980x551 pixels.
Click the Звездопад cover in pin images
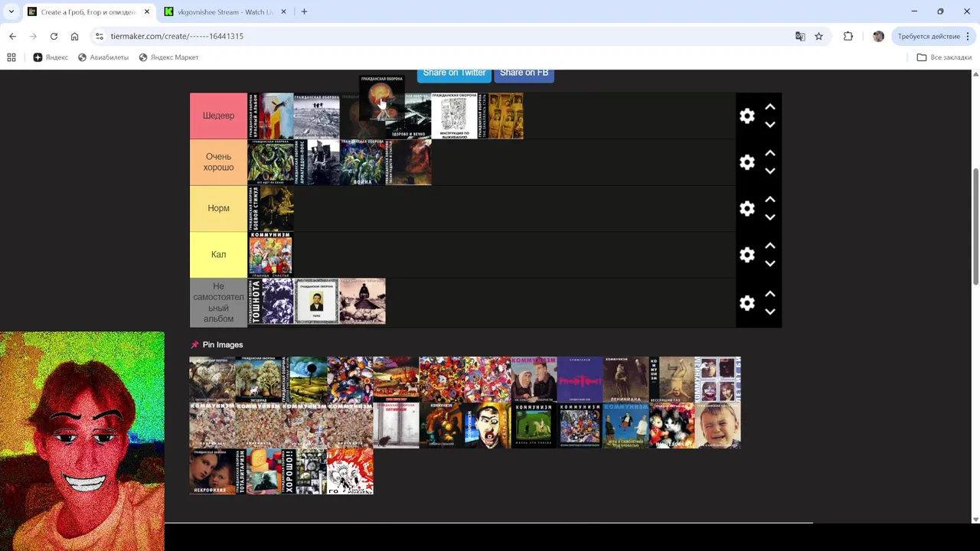tap(258, 380)
